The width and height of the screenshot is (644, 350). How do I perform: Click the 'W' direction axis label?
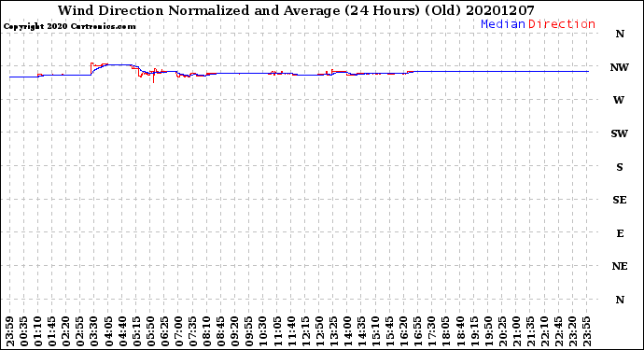point(619,100)
